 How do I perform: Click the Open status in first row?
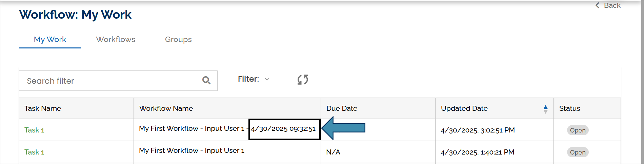[x=578, y=130]
